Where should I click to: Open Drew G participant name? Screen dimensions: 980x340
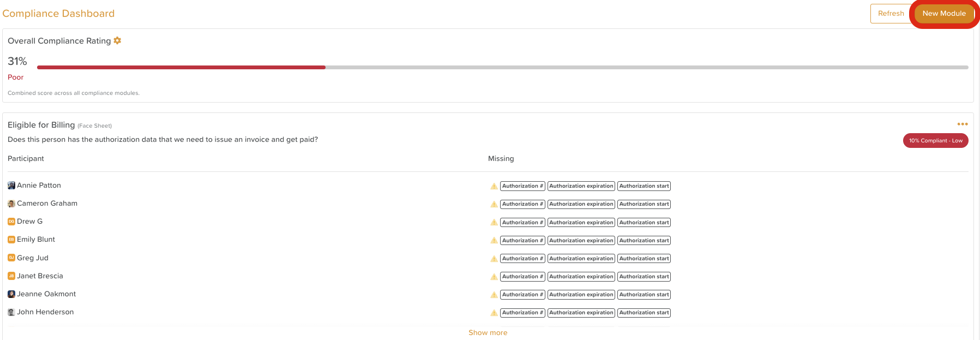tap(29, 222)
